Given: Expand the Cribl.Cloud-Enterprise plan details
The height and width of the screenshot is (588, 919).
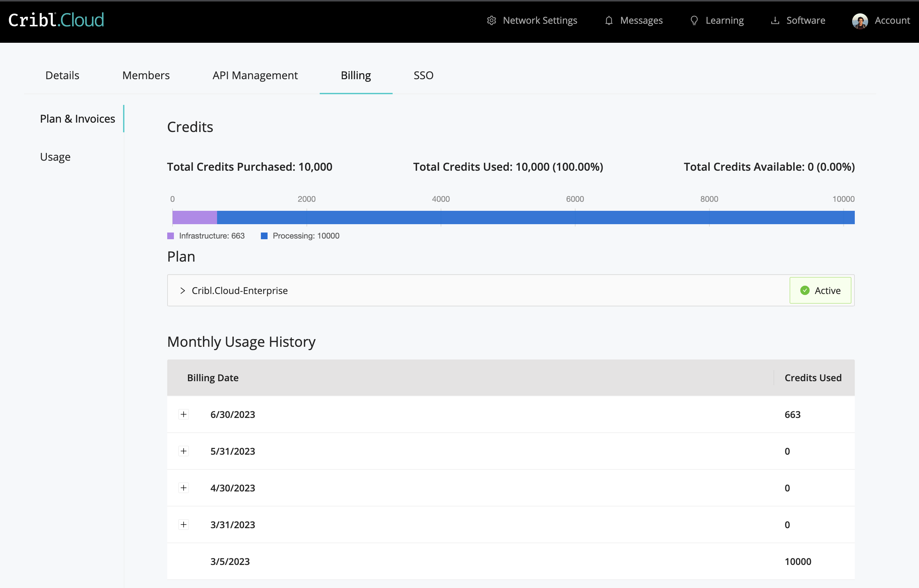Looking at the screenshot, I should 182,290.
